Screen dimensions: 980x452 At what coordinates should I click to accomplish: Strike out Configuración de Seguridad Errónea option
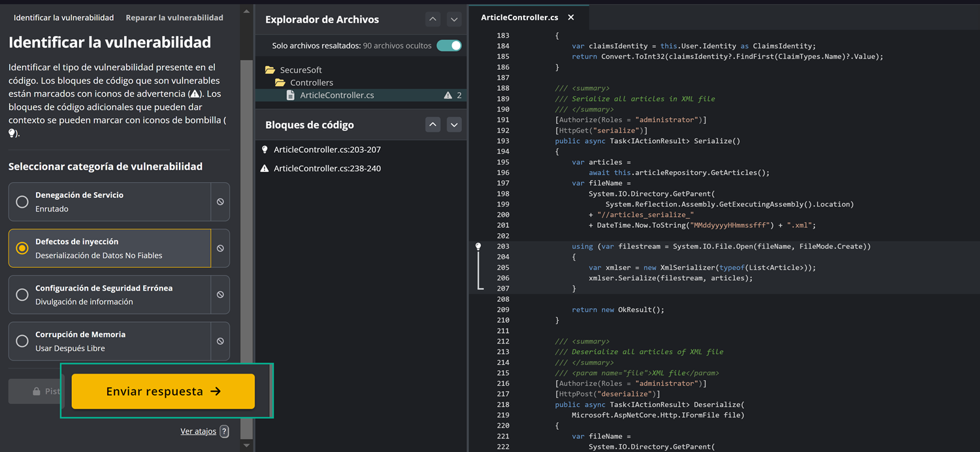(220, 295)
